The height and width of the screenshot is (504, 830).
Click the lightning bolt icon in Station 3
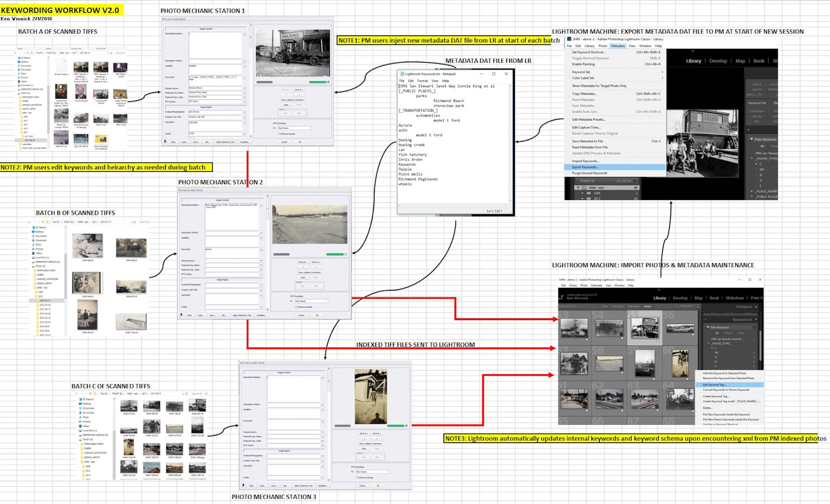point(243,485)
